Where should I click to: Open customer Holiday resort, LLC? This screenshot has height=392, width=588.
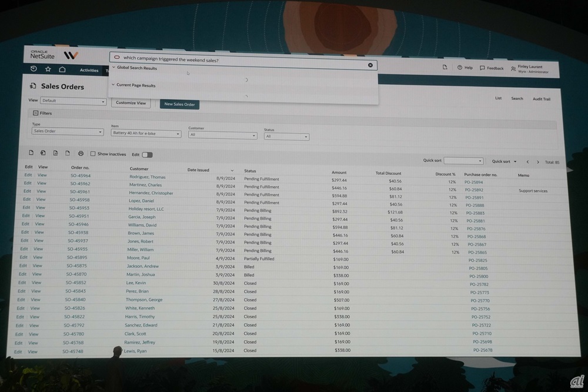[x=146, y=209]
